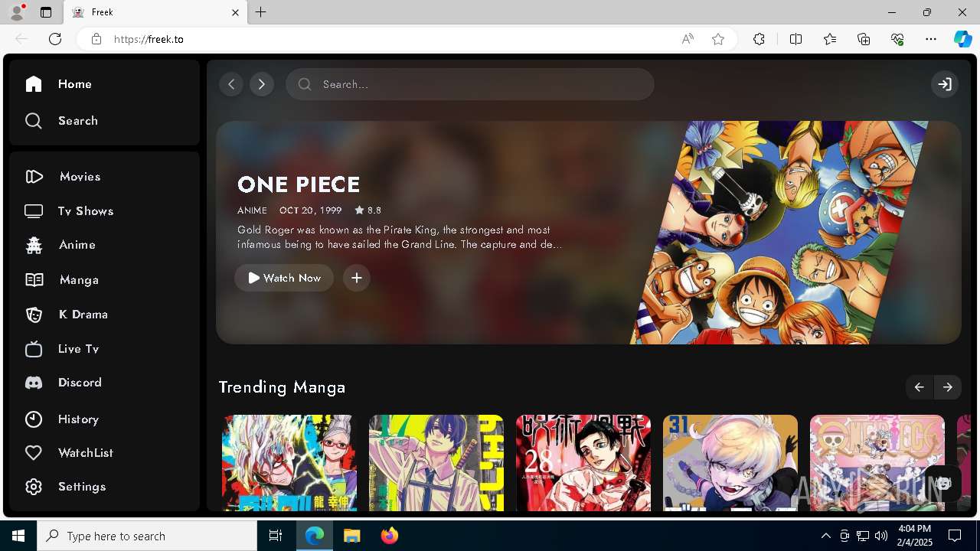Show previous Trending Manga items
Viewport: 980px width, 551px height.
click(920, 387)
